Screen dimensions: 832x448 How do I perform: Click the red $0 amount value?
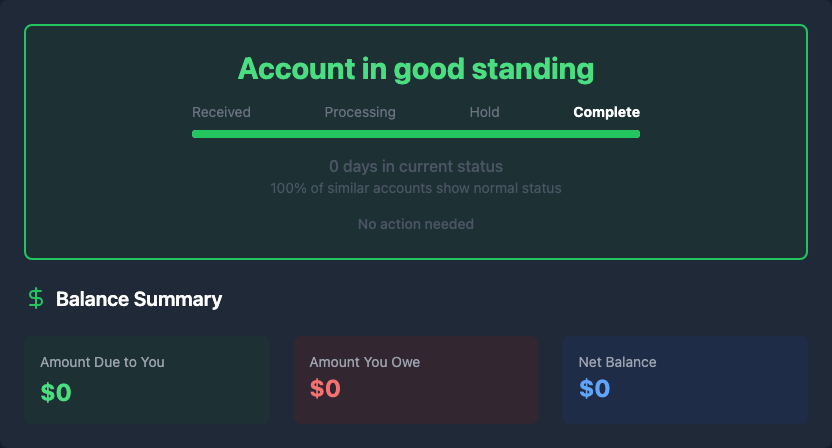click(325, 389)
